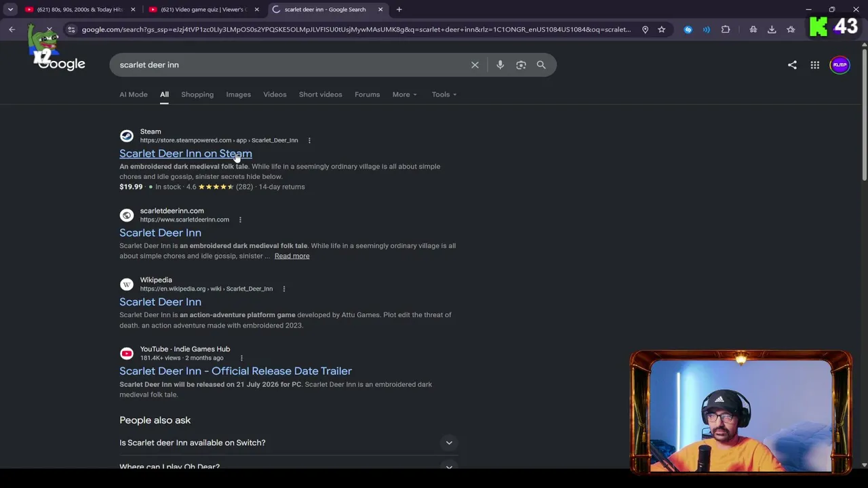Image resolution: width=868 pixels, height=488 pixels.
Task: Click the store.steampowered.com URL breadcrumb
Action: click(219, 140)
